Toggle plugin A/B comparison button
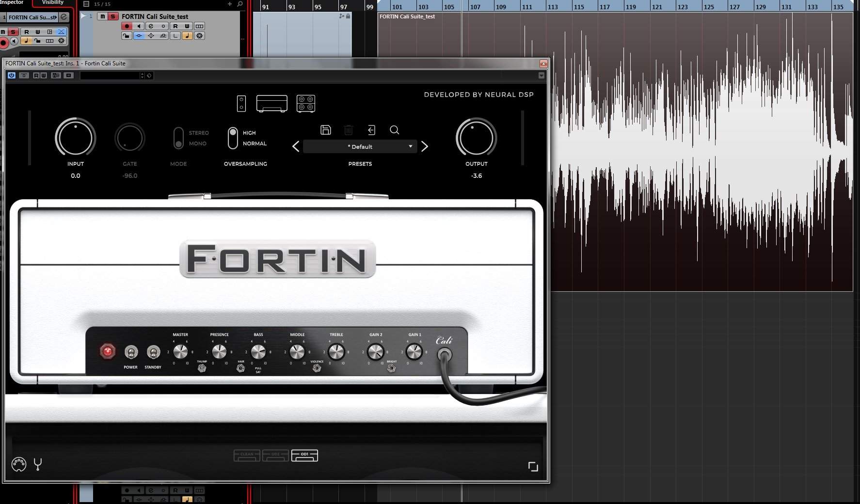This screenshot has height=504, width=860. pyautogui.click(x=56, y=76)
